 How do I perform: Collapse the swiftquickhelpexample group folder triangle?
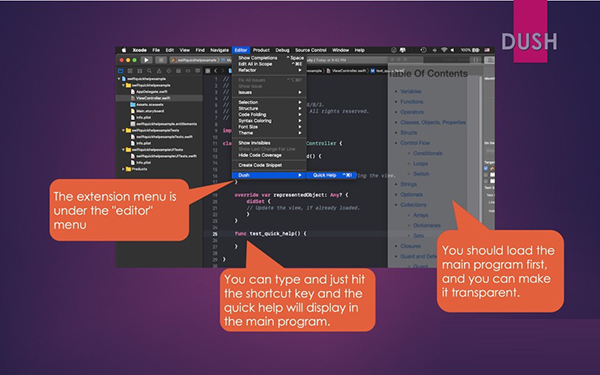click(123, 85)
